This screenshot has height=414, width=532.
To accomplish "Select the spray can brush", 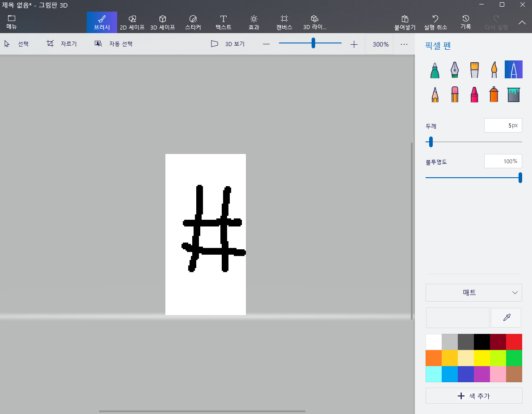I will point(494,94).
